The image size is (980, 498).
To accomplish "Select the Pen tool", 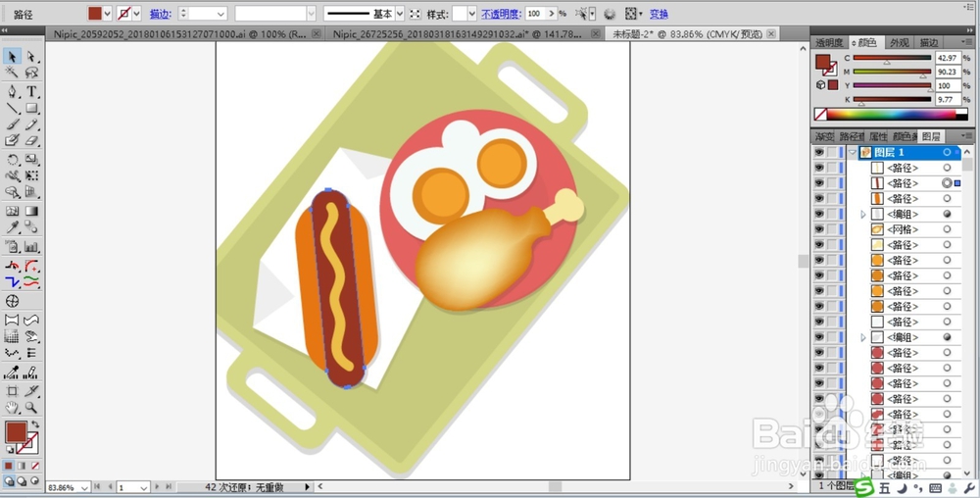I will click(12, 92).
